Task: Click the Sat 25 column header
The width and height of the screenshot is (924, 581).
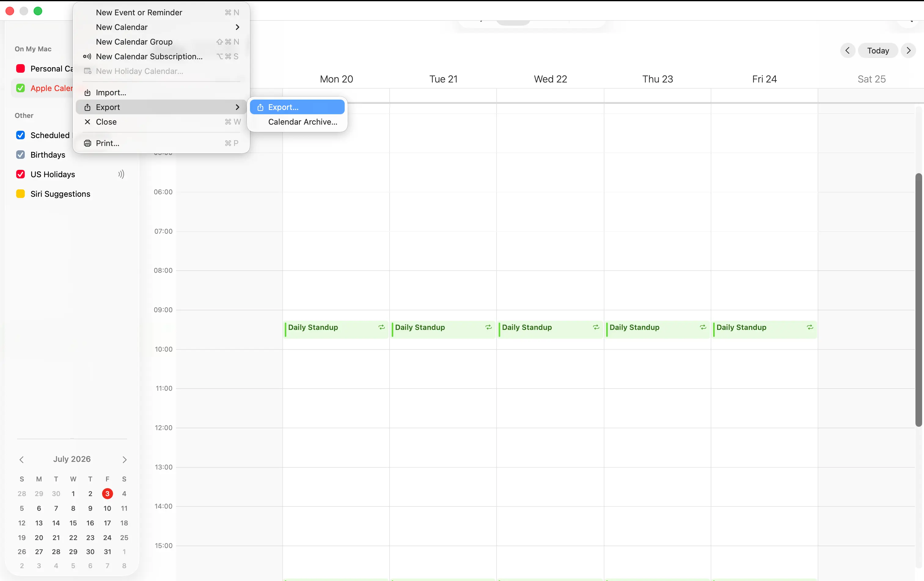Action: (x=871, y=79)
